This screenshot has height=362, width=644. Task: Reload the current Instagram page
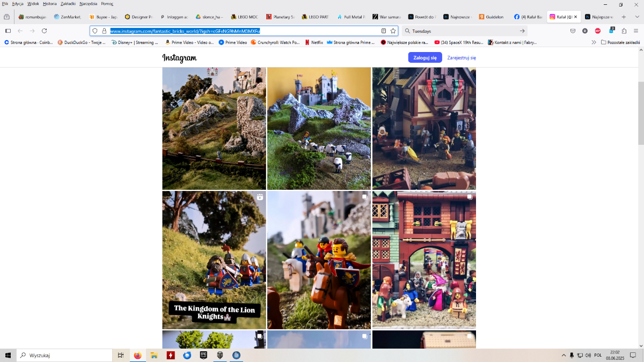click(x=44, y=31)
